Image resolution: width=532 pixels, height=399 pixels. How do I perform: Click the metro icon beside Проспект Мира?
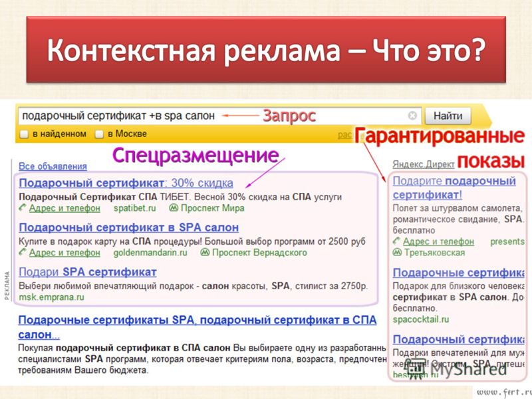pyautogui.click(x=174, y=207)
